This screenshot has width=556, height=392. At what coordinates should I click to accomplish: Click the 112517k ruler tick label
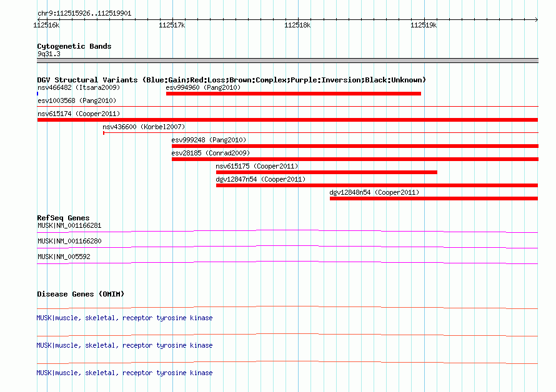click(x=172, y=25)
